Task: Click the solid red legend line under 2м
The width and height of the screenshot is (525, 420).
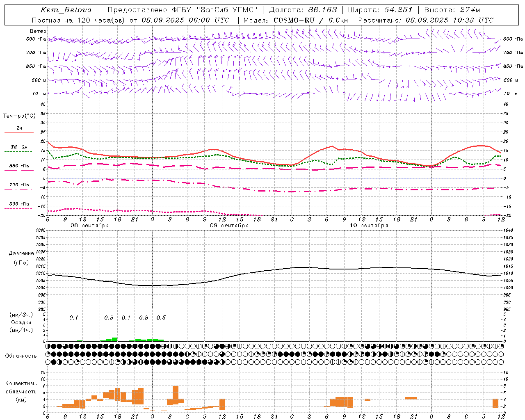Action: coord(19,133)
